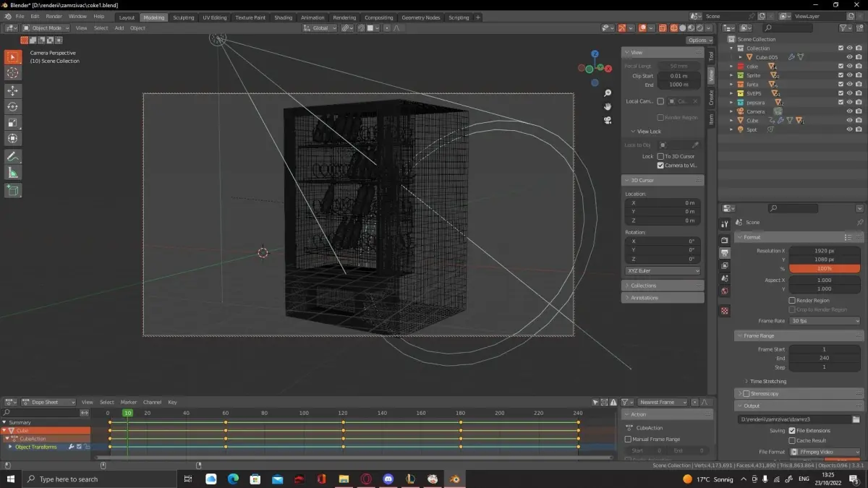Expand the fanta collection in outliner
Viewport: 868px width, 488px height.
(731, 85)
